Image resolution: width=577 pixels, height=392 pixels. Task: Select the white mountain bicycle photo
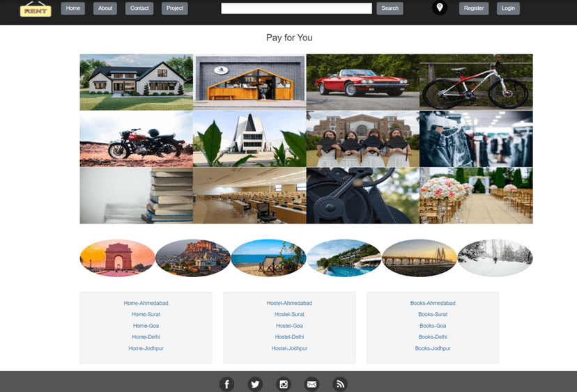476,82
